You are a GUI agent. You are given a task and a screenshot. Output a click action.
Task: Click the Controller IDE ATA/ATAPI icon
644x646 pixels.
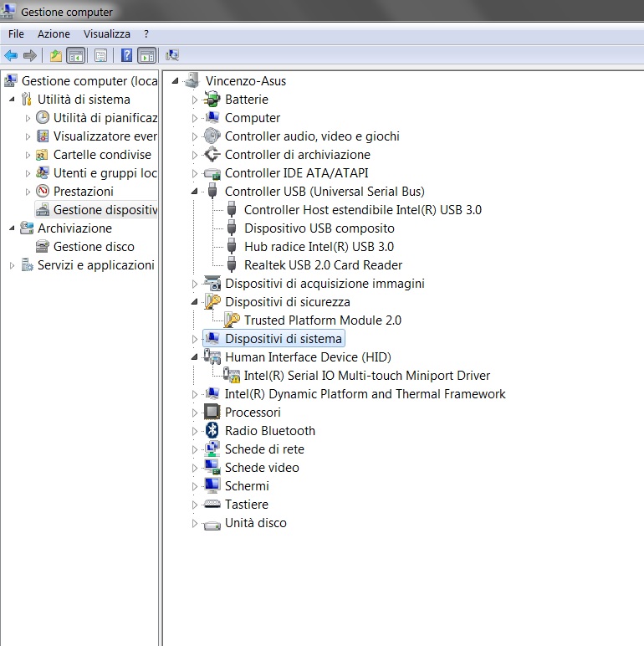[212, 173]
